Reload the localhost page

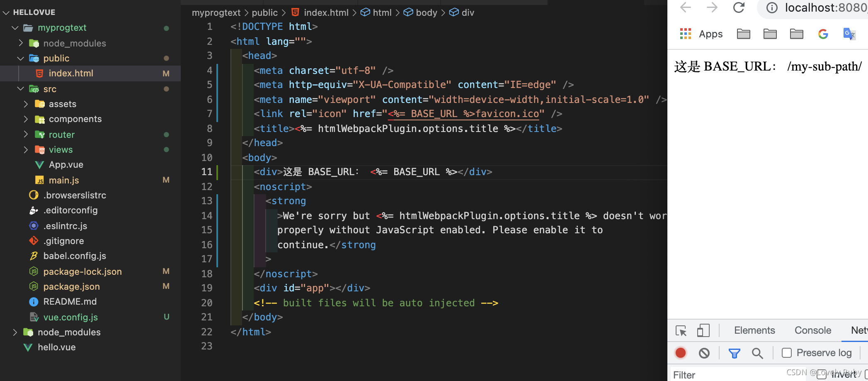pyautogui.click(x=739, y=7)
